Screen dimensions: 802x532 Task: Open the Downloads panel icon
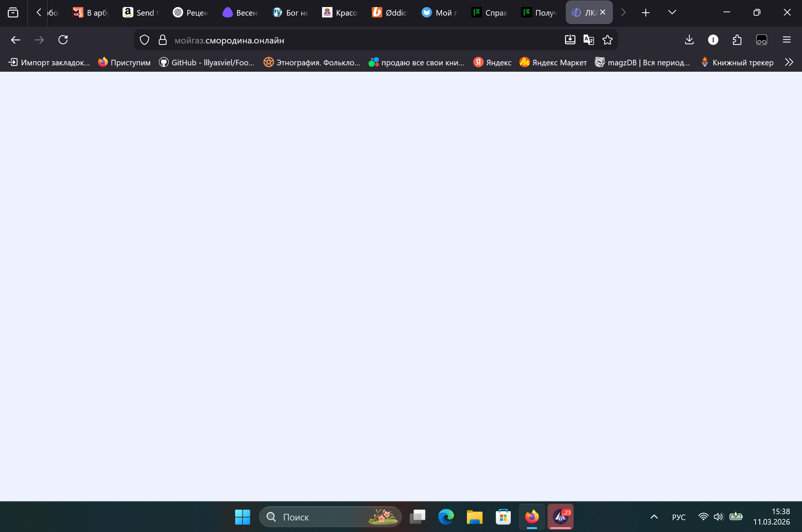689,40
